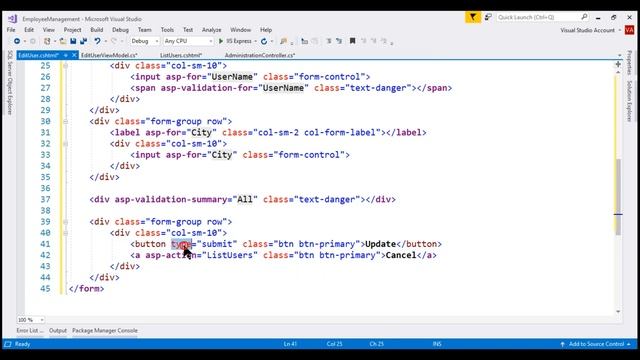Open the Build menu
640x360 pixels.
tap(97, 30)
